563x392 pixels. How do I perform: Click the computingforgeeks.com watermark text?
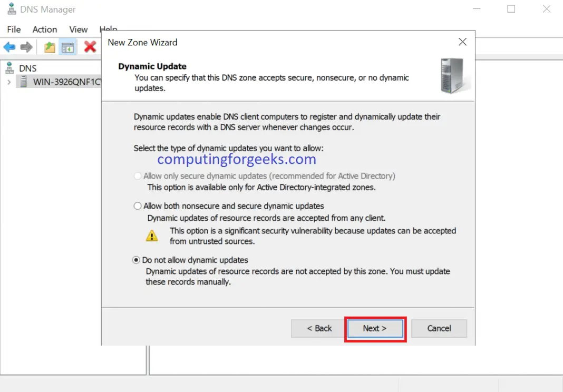[236, 159]
